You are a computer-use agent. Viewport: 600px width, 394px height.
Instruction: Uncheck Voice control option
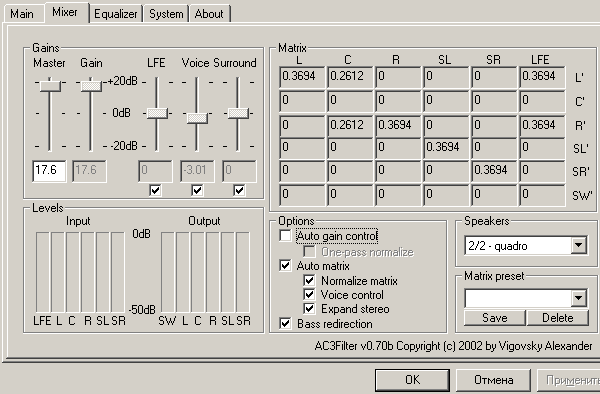309,295
